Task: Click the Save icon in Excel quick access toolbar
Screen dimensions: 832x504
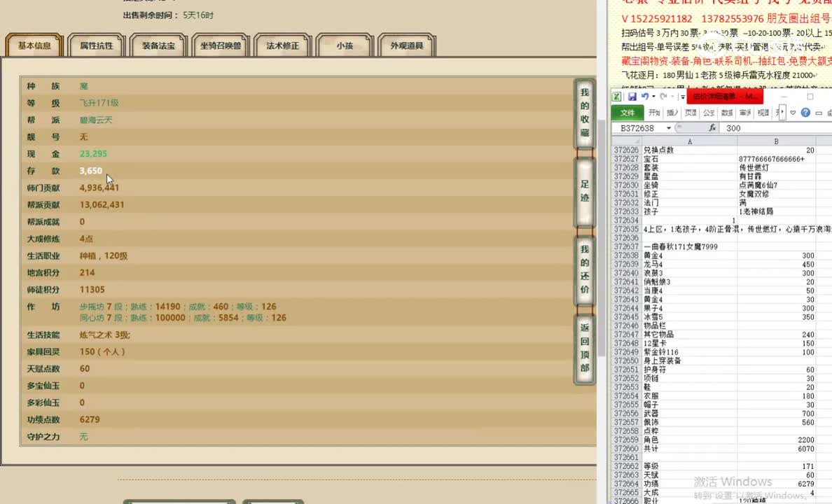Action: click(632, 96)
